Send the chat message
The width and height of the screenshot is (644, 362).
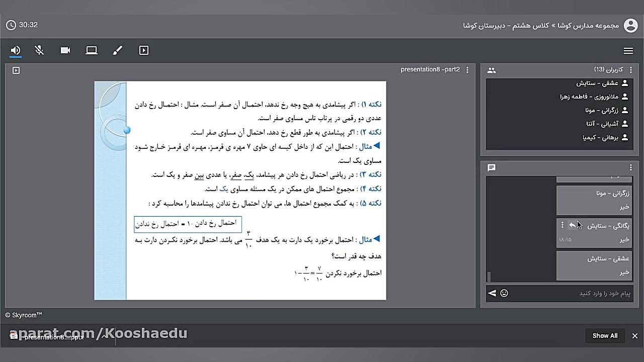click(492, 293)
